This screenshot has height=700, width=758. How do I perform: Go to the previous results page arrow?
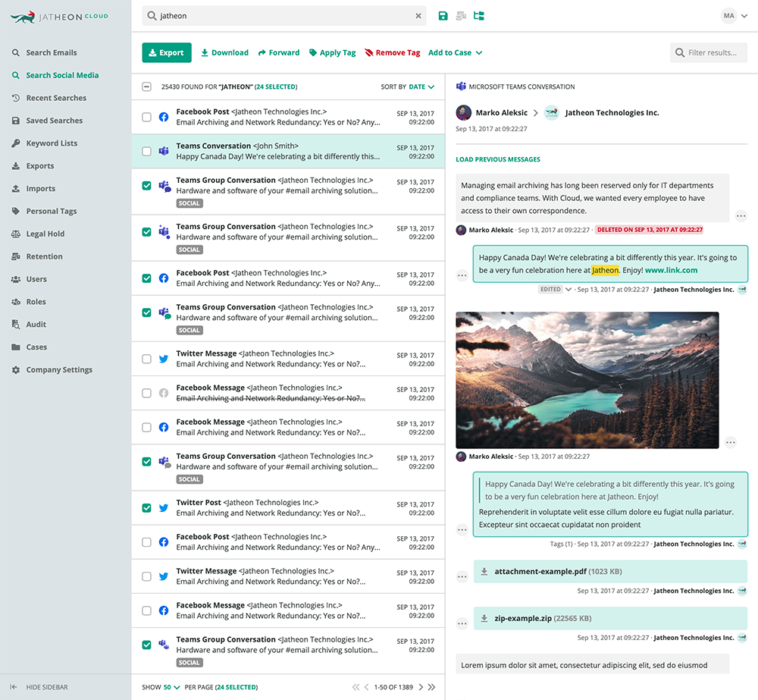(x=366, y=687)
